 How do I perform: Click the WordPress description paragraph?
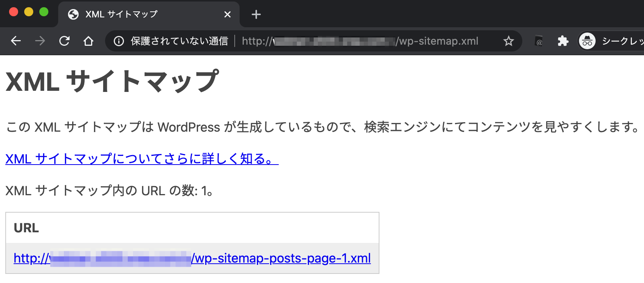click(x=322, y=127)
